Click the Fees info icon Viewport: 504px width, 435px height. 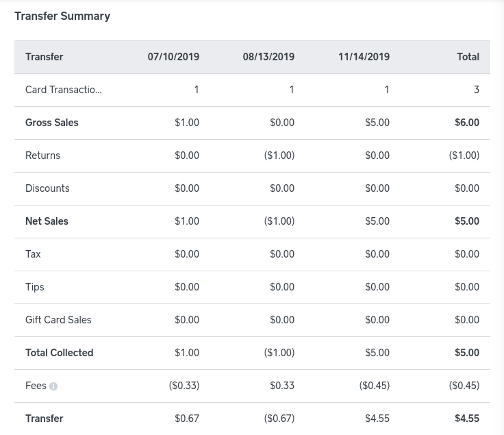click(53, 386)
